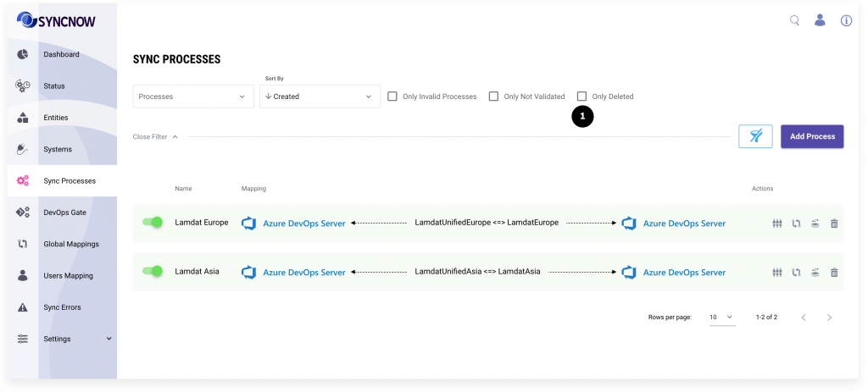Go to Sync Errors in sidebar
The image size is (868, 392).
tap(62, 307)
